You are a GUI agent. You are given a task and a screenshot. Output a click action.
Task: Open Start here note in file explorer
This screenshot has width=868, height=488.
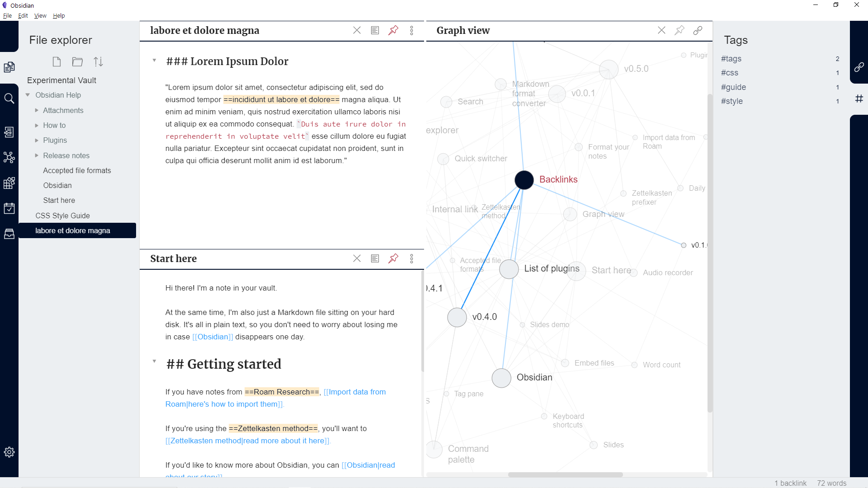point(59,200)
